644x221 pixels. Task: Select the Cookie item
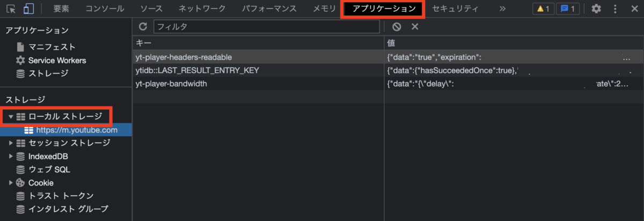coord(41,182)
